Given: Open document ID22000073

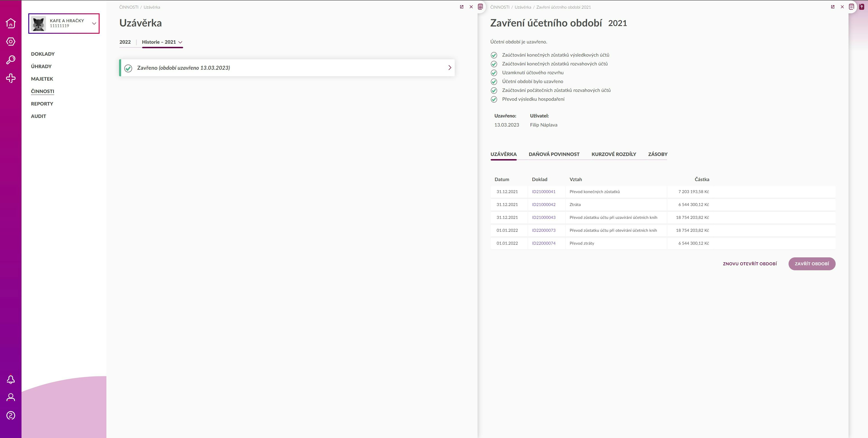Looking at the screenshot, I should point(543,230).
